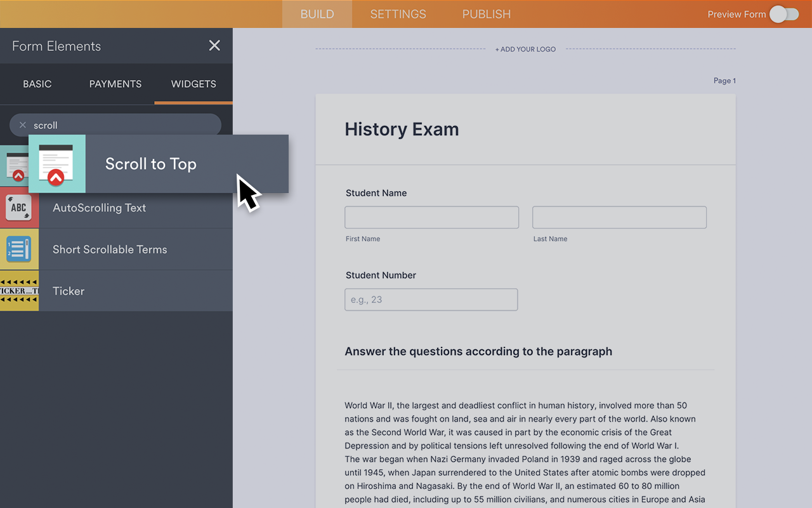Switch to the BASIC elements tab
The width and height of the screenshot is (812, 508).
point(37,84)
